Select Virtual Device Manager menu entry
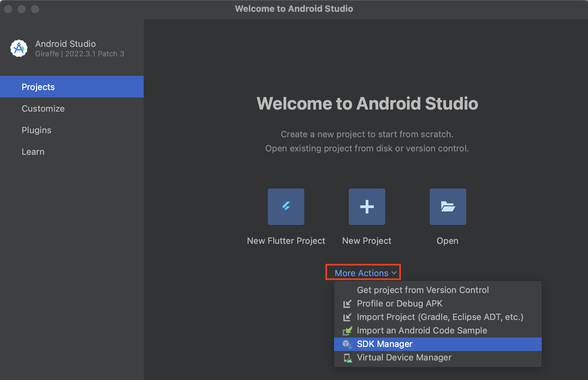 pyautogui.click(x=404, y=357)
